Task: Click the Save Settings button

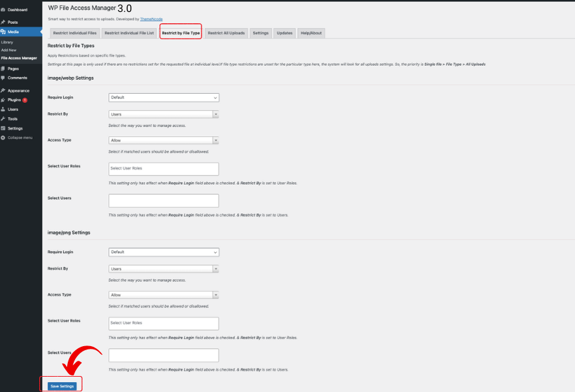Action: click(62, 386)
